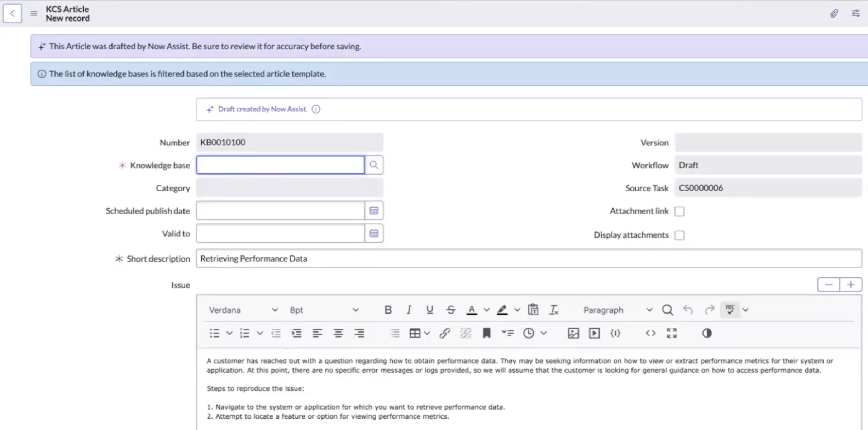The height and width of the screenshot is (430, 868).
Task: Toggle fullscreen editor mode
Action: coord(672,333)
